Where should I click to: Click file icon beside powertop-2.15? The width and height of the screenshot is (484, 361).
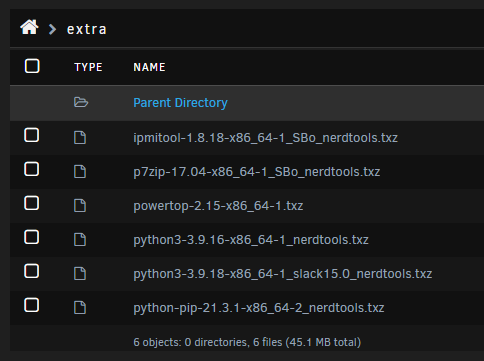pos(80,206)
